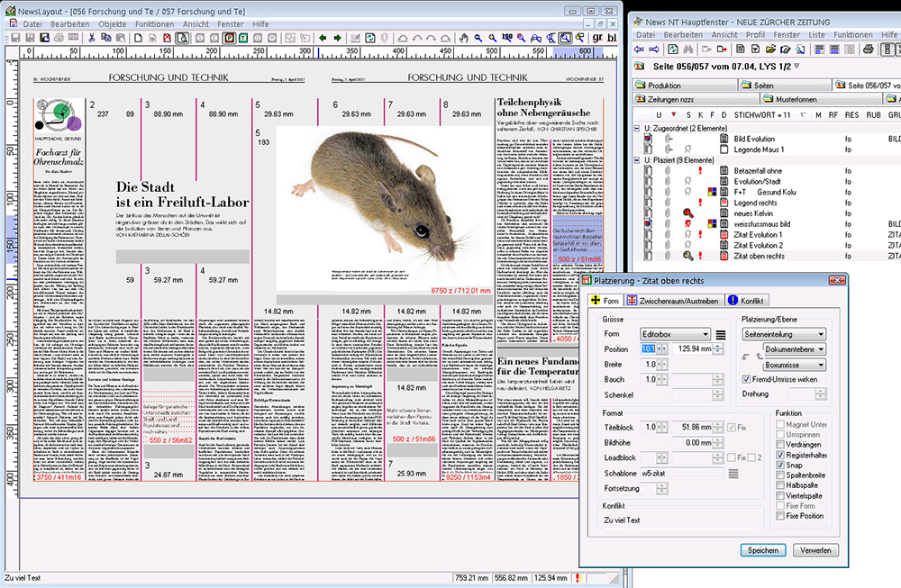
Task: Open the Funktionen menu in NewsLayout
Action: click(x=155, y=24)
